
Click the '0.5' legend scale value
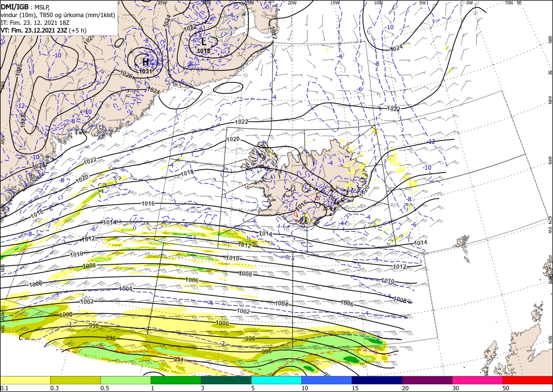click(105, 388)
